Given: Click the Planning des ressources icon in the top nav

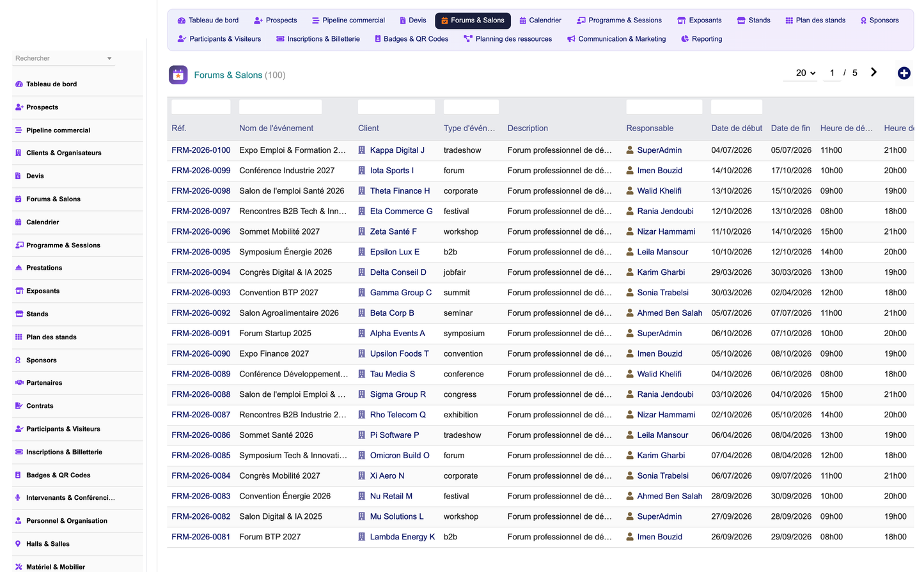Looking at the screenshot, I should coord(468,39).
